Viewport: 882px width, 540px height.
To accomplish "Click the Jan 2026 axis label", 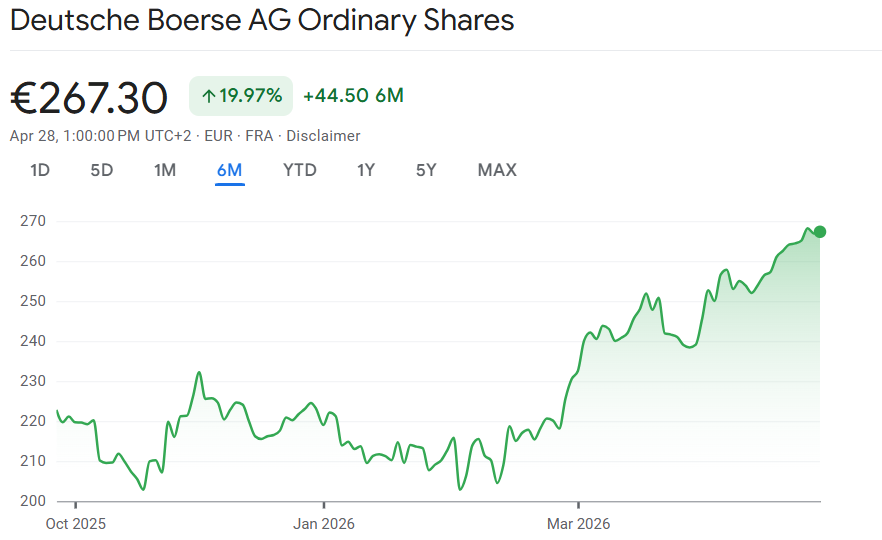I will 324,523.
